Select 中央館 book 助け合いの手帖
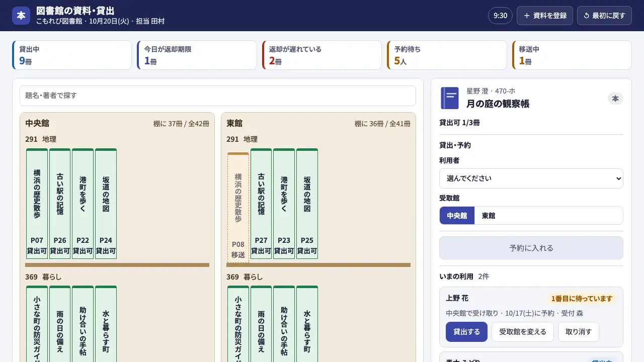644x362 pixels. (83, 324)
